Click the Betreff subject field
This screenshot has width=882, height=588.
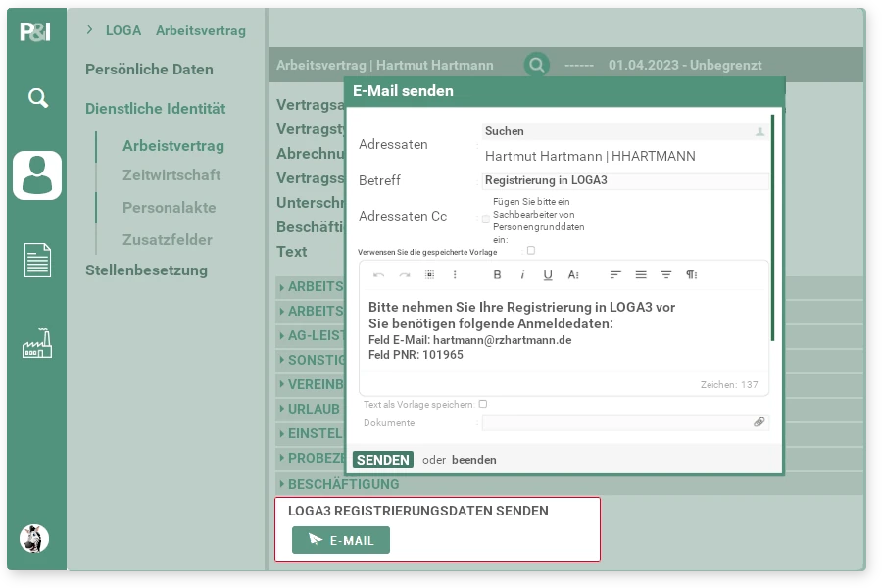625,180
